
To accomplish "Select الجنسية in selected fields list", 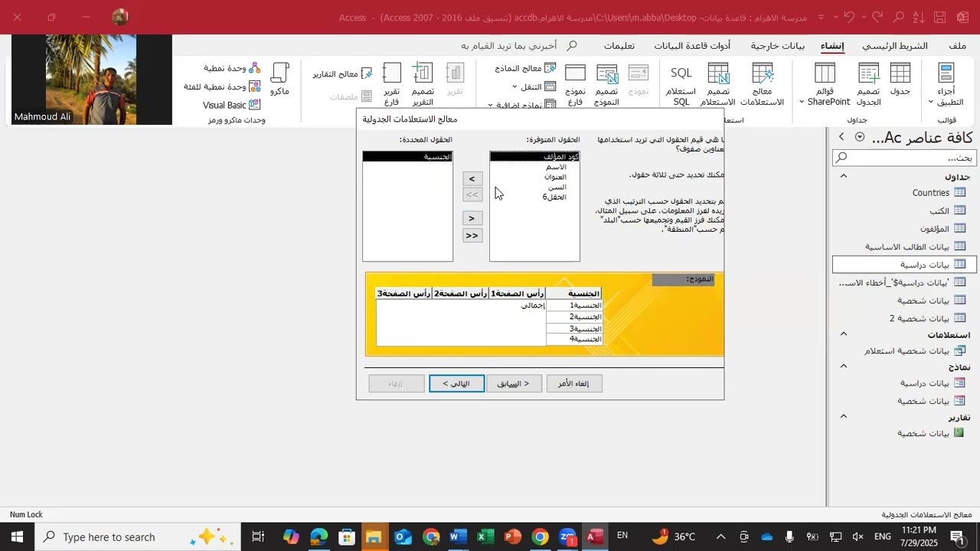I will [x=407, y=156].
